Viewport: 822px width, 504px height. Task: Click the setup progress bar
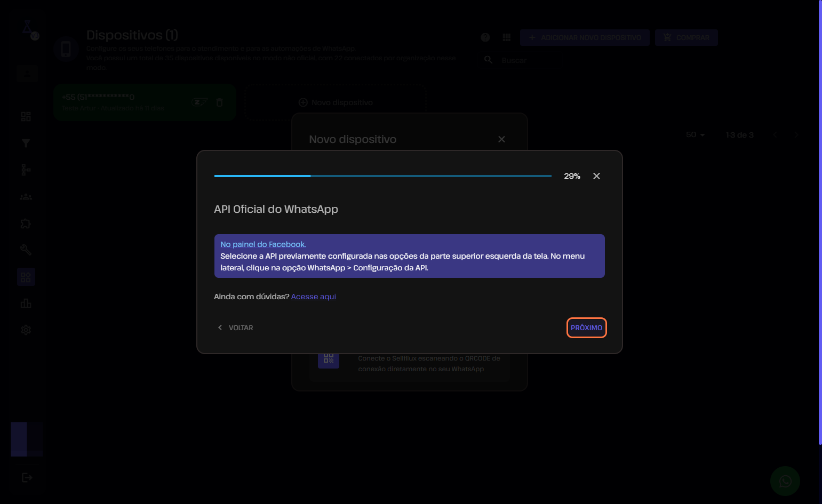tap(382, 176)
